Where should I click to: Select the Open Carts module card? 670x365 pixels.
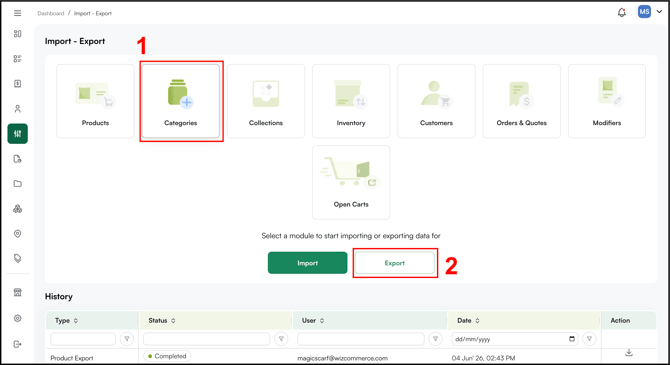(x=351, y=182)
